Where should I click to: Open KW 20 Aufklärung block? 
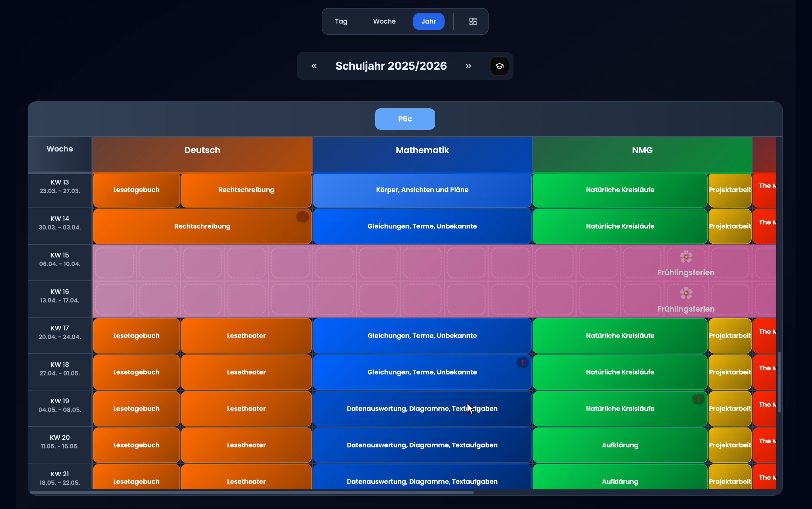coord(620,445)
